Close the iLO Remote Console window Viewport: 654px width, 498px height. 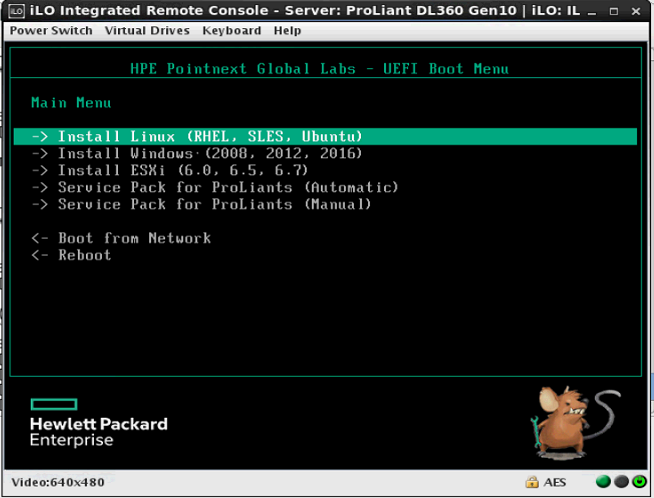636,12
